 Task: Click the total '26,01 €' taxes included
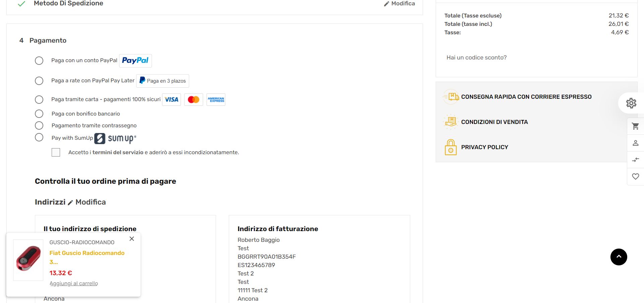[x=619, y=24]
